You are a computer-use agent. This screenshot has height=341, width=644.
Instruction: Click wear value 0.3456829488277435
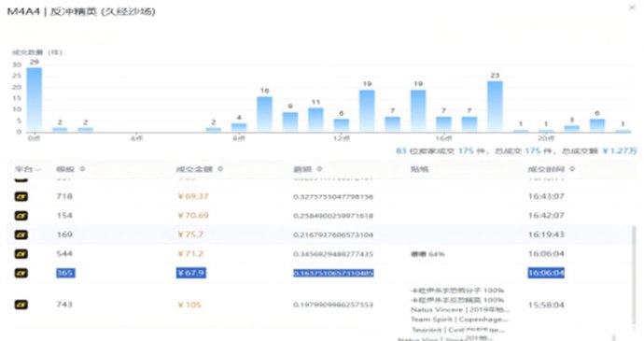[333, 254]
